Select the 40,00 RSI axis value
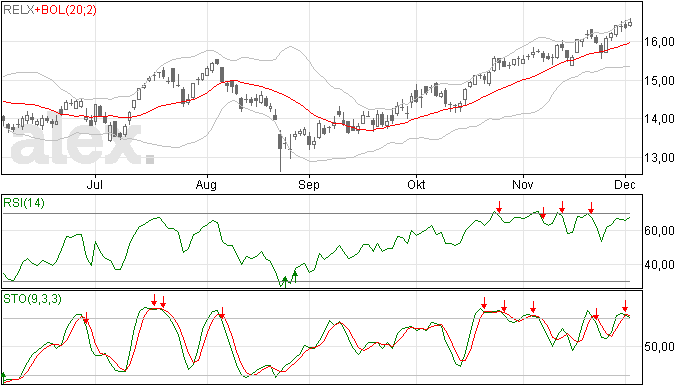This screenshot has height=387, width=690. 659,265
